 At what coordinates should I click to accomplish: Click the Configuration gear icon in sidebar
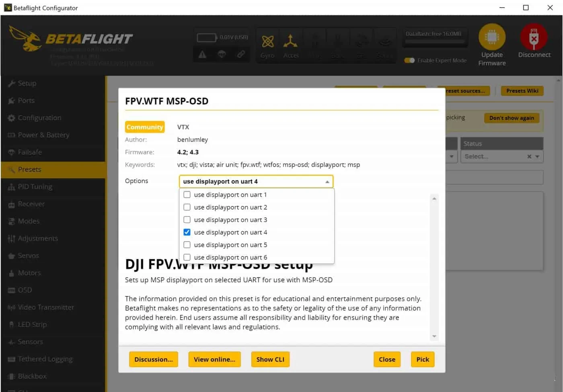point(12,118)
